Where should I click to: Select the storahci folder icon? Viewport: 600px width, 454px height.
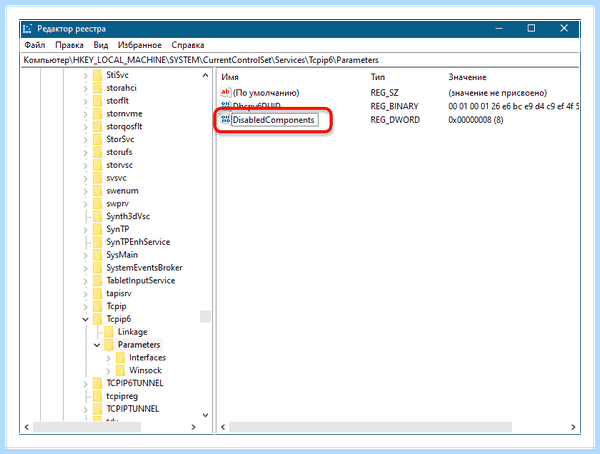pos(98,88)
